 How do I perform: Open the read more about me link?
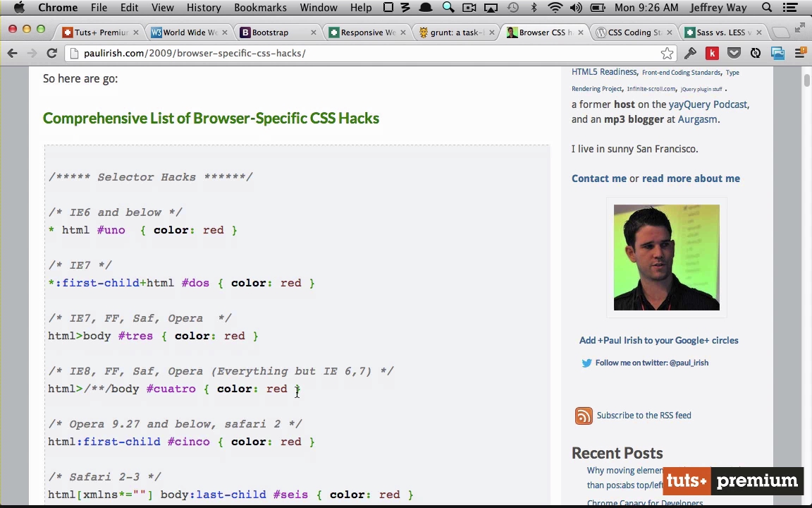(x=691, y=179)
